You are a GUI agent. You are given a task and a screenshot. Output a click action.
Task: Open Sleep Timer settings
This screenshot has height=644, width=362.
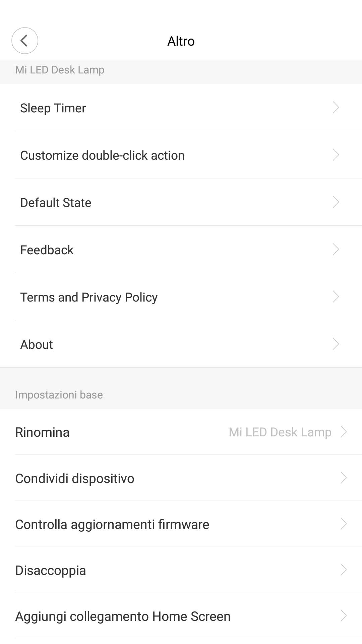pos(53,108)
